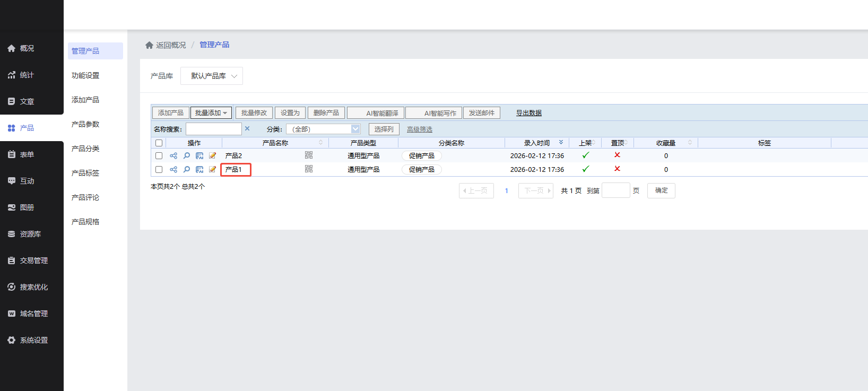Screen dimensions: 868x391
Task: Click the QR code icon for 产品1
Action: pos(309,169)
